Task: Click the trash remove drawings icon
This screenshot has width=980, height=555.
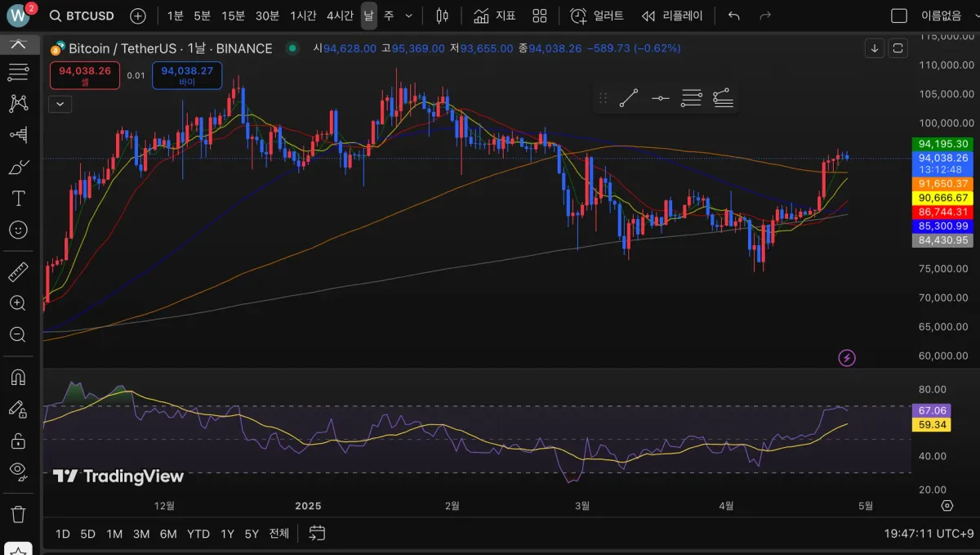Action: pos(18,514)
